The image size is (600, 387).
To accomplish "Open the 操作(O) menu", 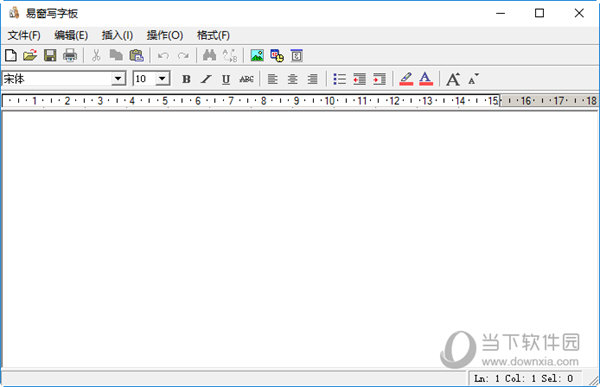I will pos(165,36).
